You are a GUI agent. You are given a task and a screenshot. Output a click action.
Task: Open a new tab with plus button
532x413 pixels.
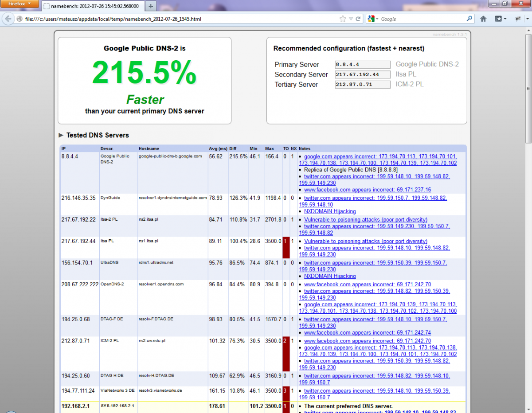[x=151, y=6]
